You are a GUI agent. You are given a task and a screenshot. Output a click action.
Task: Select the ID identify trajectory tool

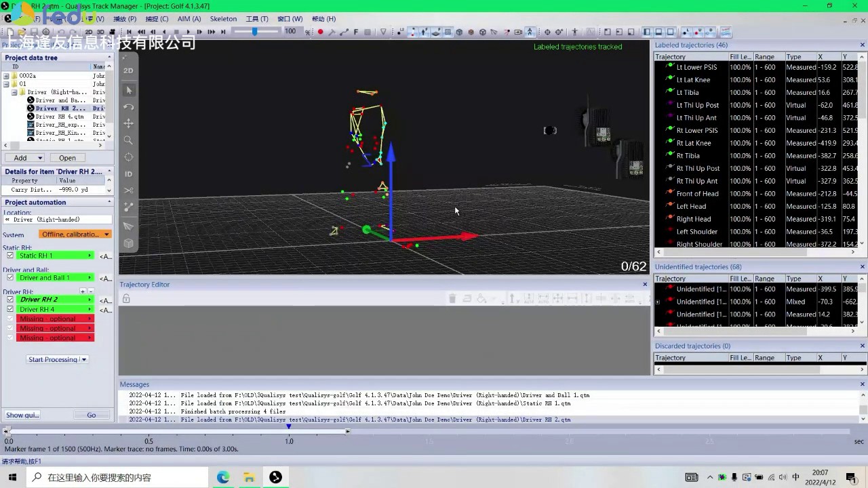pyautogui.click(x=128, y=174)
